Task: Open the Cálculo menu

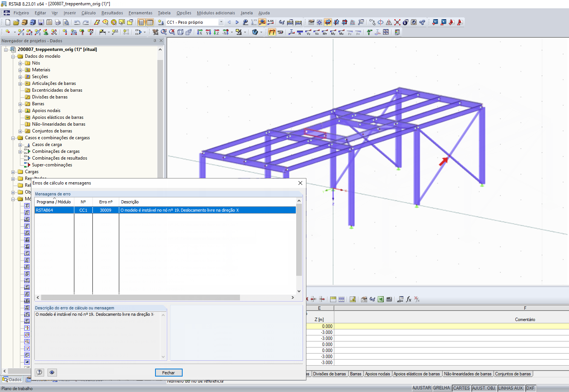Action: pos(89,13)
